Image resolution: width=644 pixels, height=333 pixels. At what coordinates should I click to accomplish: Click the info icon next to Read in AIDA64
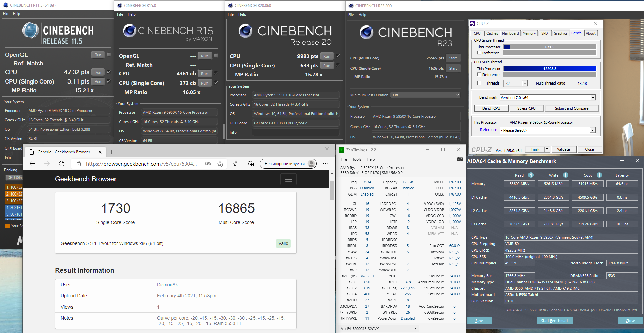(531, 175)
